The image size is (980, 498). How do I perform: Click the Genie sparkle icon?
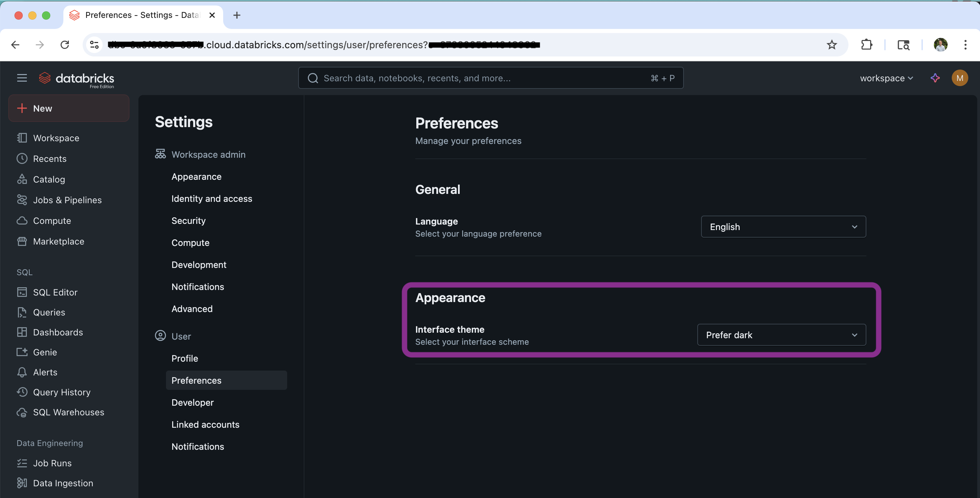[22, 352]
